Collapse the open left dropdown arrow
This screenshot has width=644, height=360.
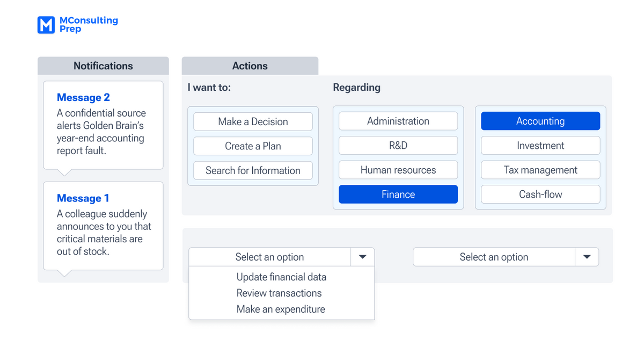point(363,257)
